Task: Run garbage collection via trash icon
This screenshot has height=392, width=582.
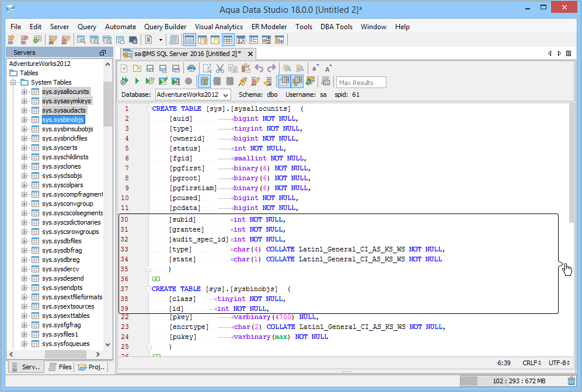Action: pyautogui.click(x=571, y=381)
